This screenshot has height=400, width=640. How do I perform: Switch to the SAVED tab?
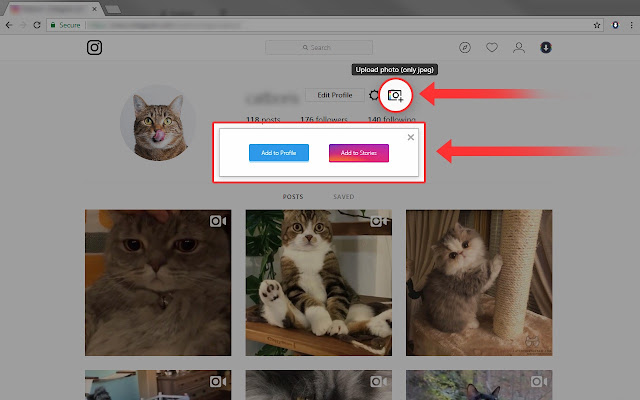[344, 197]
